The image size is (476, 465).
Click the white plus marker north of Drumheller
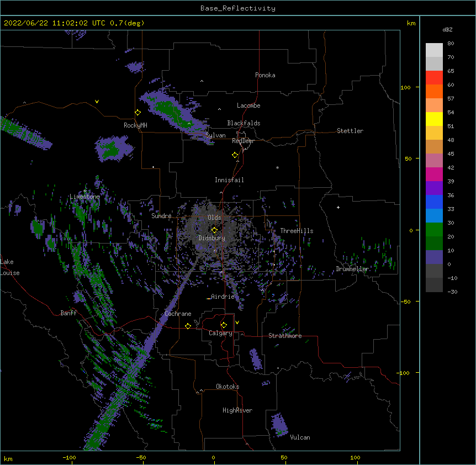coord(338,207)
